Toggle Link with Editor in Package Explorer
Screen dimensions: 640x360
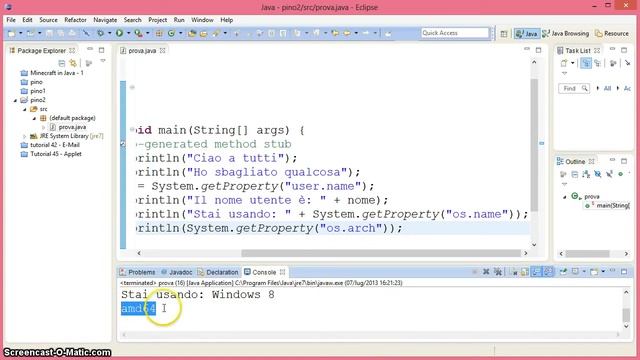click(x=73, y=63)
